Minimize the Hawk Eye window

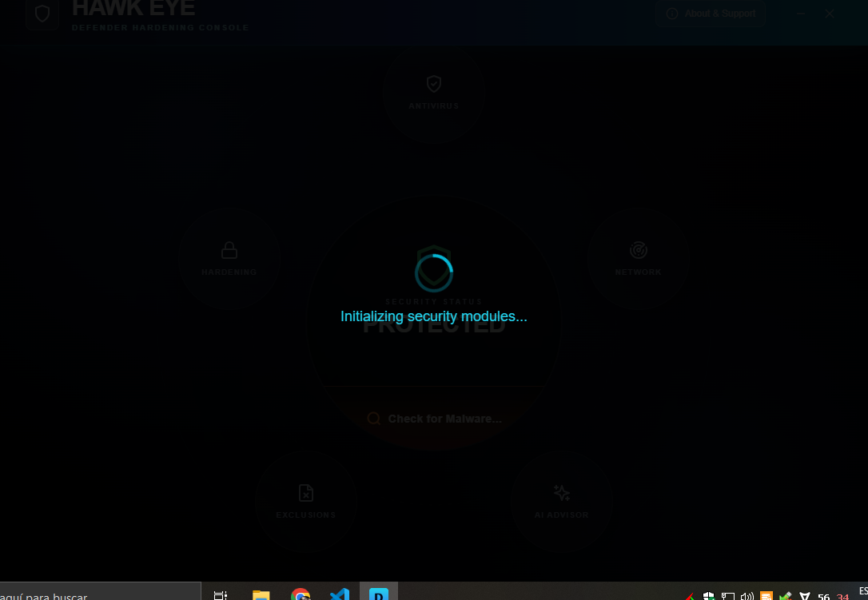[801, 14]
